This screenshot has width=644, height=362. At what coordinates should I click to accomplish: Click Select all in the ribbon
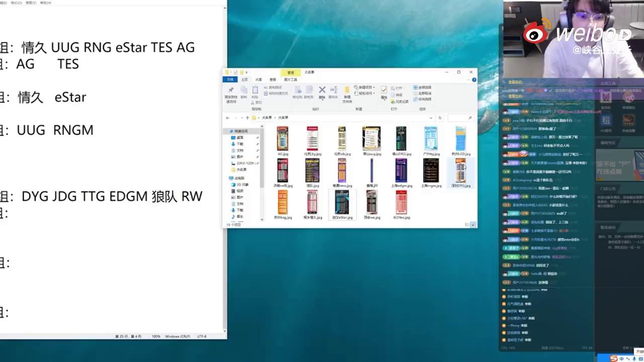click(422, 87)
